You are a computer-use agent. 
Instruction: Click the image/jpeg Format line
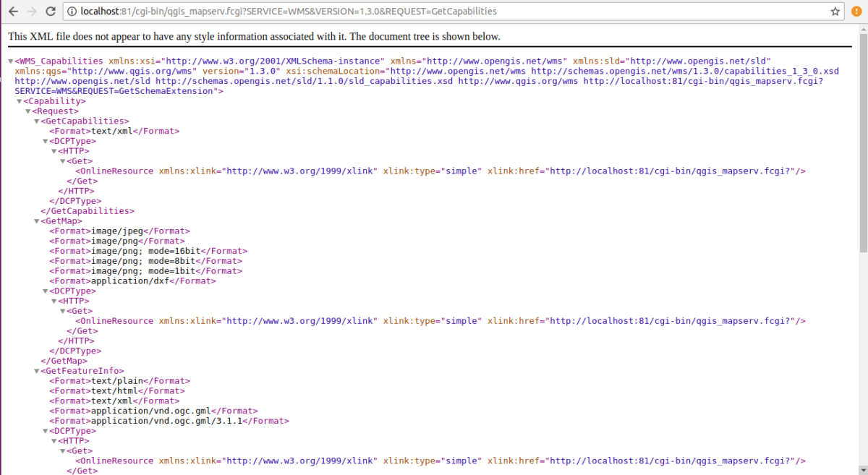click(x=114, y=231)
